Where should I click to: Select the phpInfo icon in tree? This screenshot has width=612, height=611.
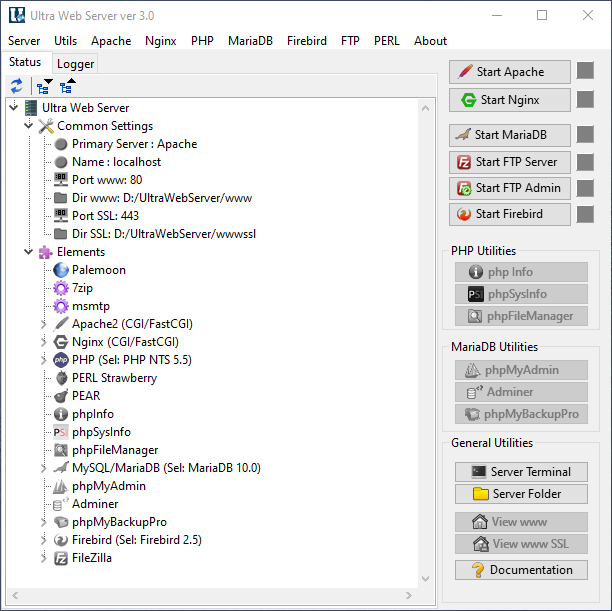(x=61, y=414)
